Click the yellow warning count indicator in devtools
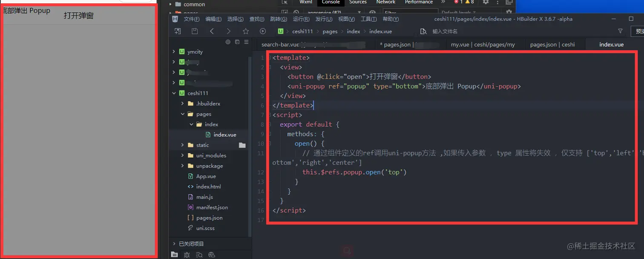 click(469, 2)
